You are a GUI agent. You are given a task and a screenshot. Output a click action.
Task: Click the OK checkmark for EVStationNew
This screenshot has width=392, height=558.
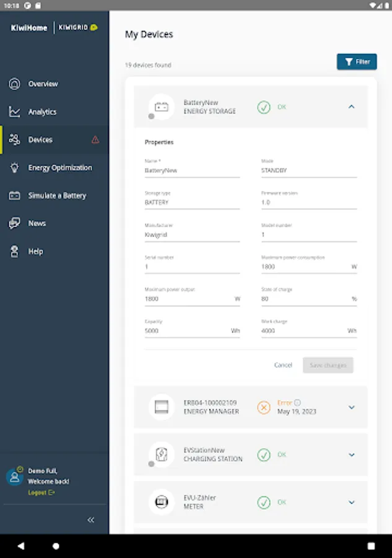click(264, 455)
